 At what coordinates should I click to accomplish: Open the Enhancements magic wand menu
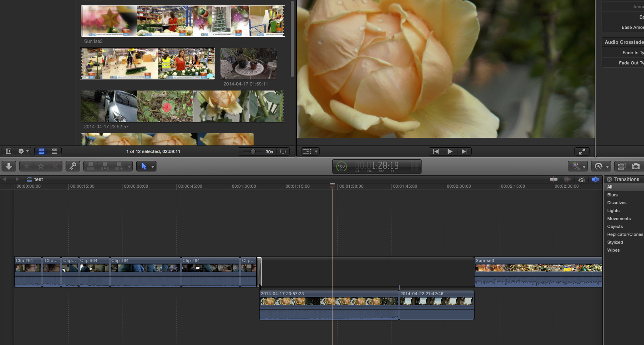[x=578, y=166]
